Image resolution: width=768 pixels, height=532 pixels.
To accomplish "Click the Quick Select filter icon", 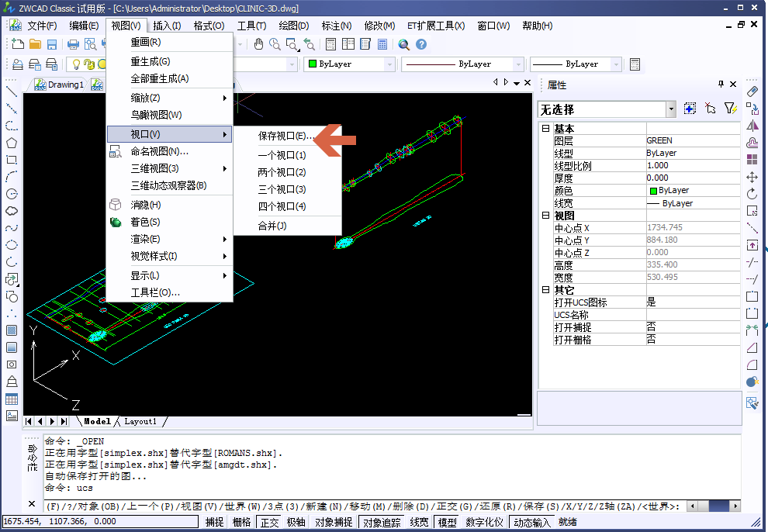I will (729, 109).
